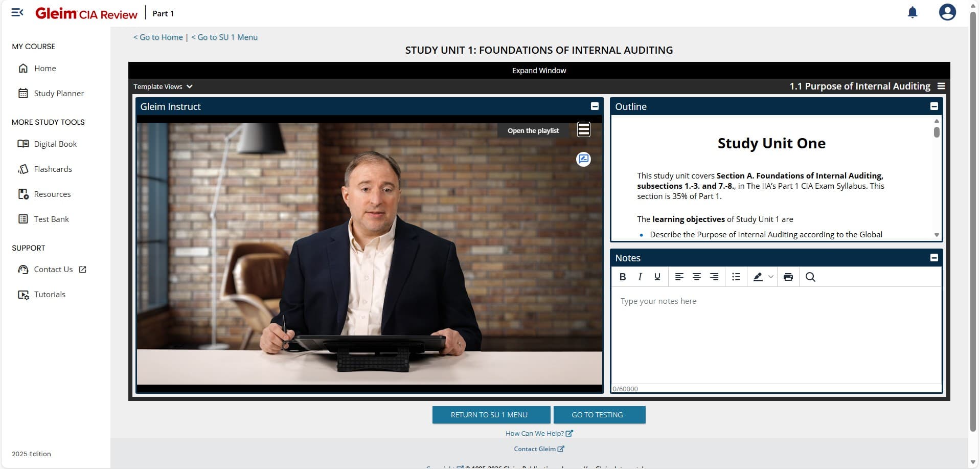
Task: Toggle underline formatting in Notes
Action: [657, 277]
